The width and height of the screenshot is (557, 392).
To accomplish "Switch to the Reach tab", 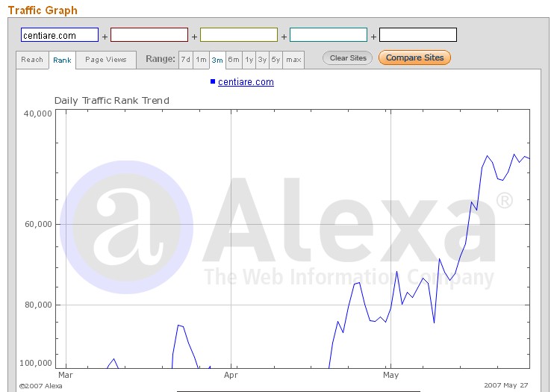I will 32,60.
